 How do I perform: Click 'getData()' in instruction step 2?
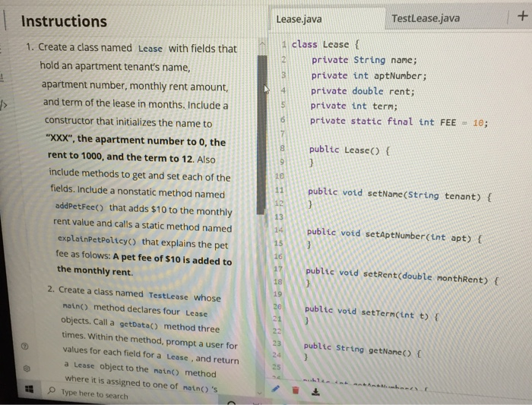[x=139, y=325]
